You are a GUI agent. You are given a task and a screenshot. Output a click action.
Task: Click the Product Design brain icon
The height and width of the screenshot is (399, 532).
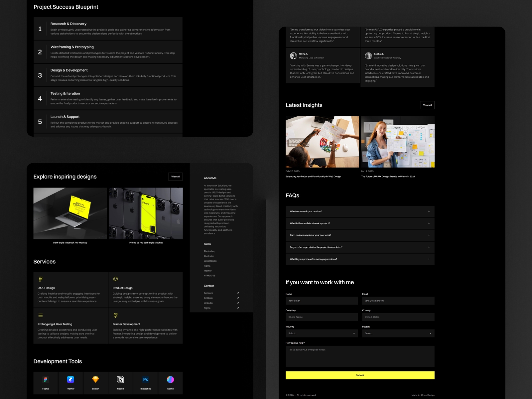tap(116, 279)
